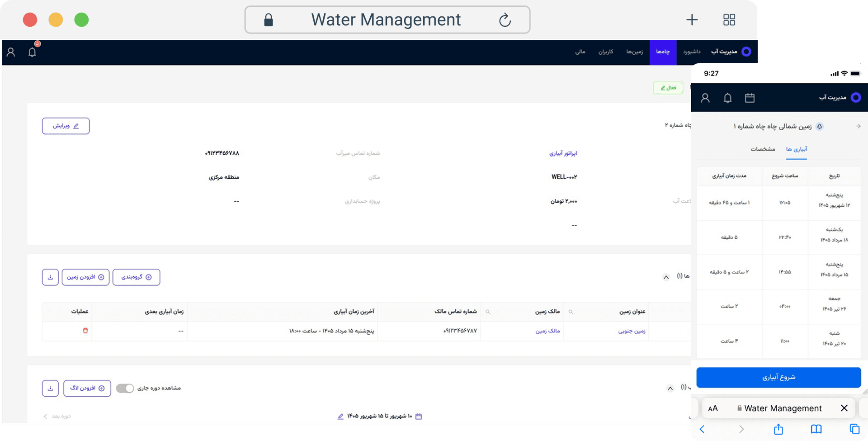Tap the شروع آبیاری button

[778, 377]
